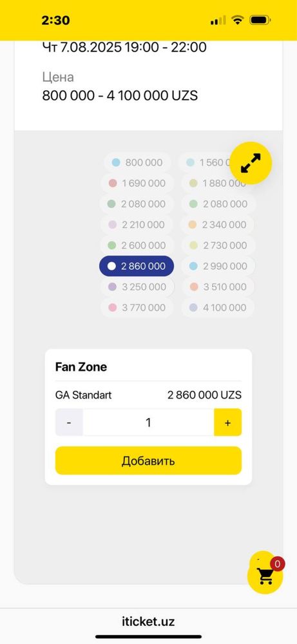Viewport: 297px width, 644px height.
Task: Choose the 1 690 000 price chip
Action: click(x=137, y=183)
